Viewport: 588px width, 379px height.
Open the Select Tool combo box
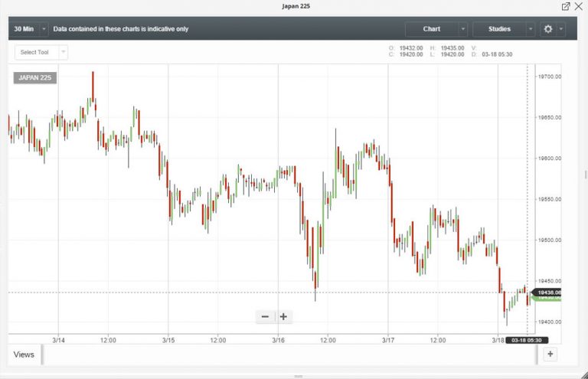(x=41, y=52)
